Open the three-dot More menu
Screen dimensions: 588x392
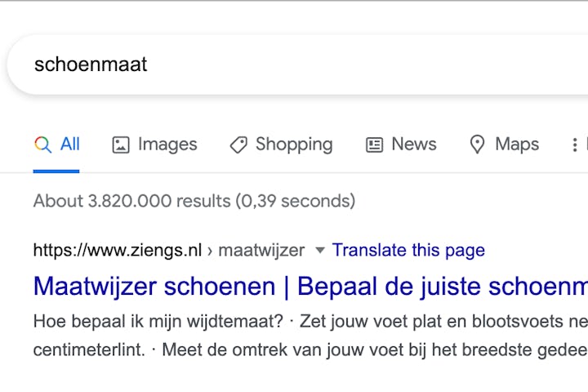pyautogui.click(x=574, y=145)
